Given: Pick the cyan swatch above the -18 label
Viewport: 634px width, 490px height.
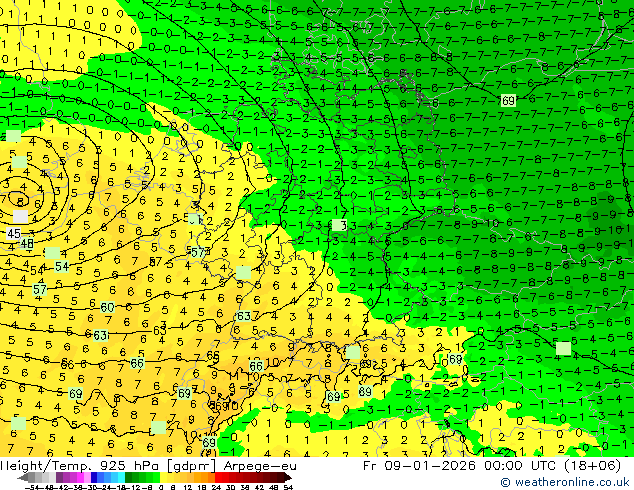Looking at the screenshot, I should tap(122, 478).
